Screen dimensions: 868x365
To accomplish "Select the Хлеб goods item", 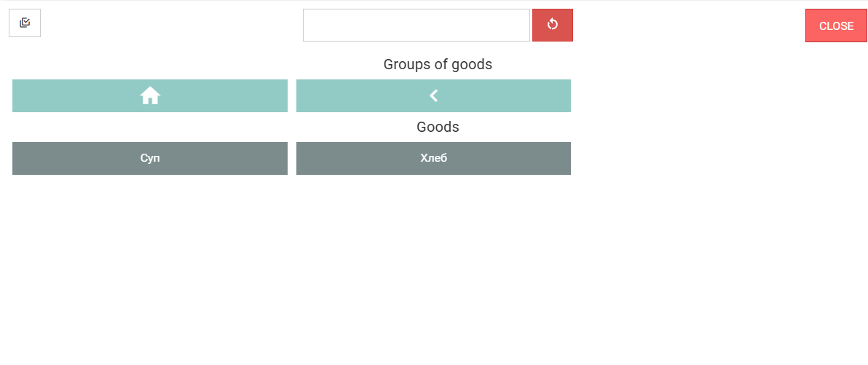I will [x=433, y=158].
